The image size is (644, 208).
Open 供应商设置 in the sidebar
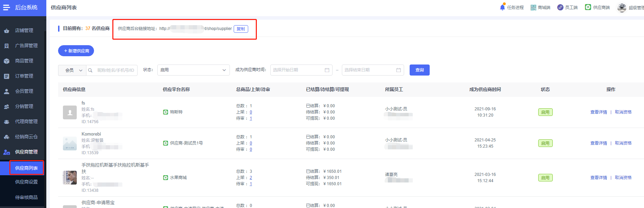tap(26, 182)
